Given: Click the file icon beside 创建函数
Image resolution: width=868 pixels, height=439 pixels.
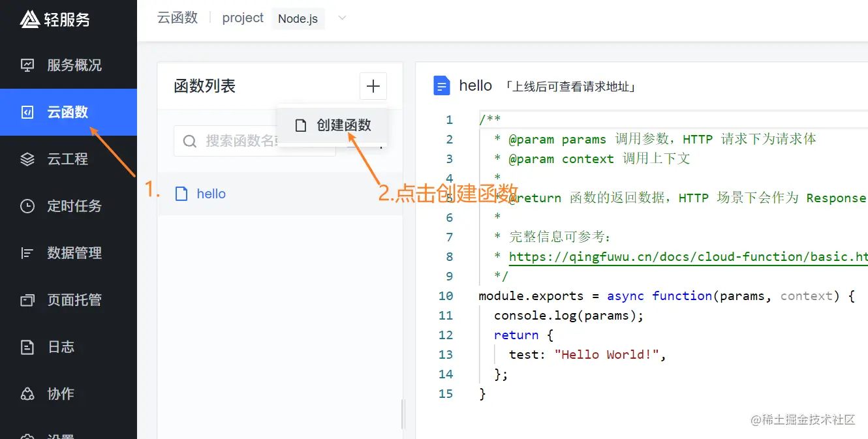Looking at the screenshot, I should tap(301, 125).
